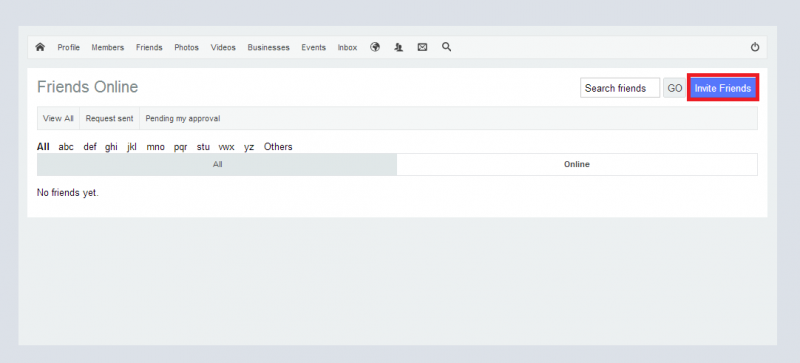Open the Businesses menu item
The image size is (800, 363).
268,47
